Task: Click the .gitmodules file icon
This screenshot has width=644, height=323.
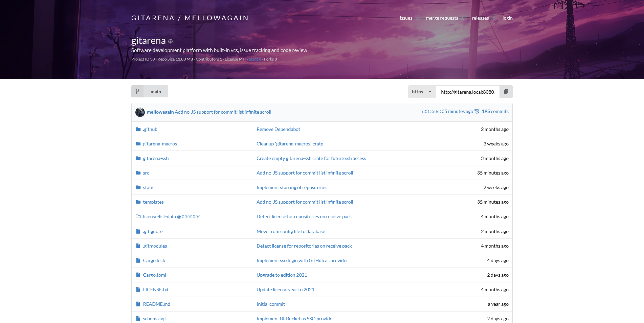Action: coord(138,246)
